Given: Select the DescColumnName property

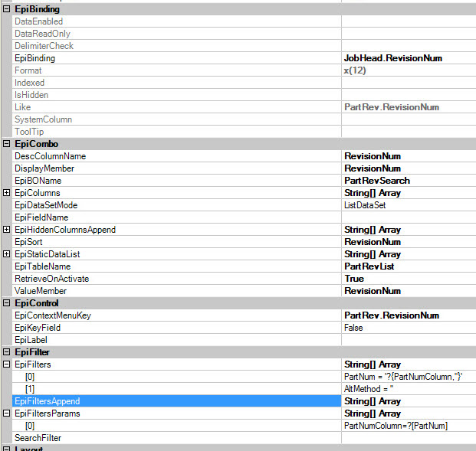Looking at the screenshot, I should point(176,156).
